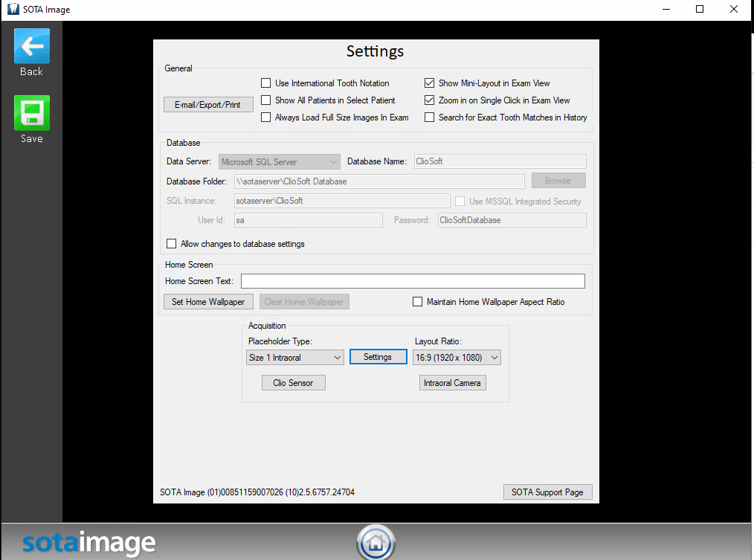Toggle Always Load Full Size Images In Exam
The width and height of the screenshot is (754, 560).
266,118
